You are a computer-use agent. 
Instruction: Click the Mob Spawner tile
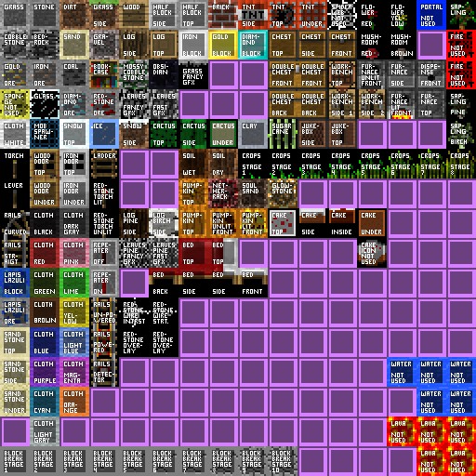(45, 134)
